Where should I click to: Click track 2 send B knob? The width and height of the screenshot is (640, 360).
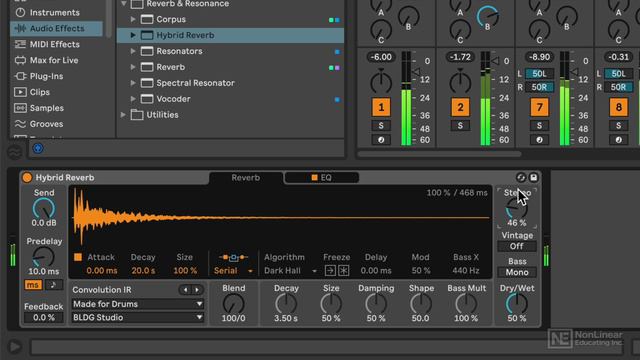pos(487,17)
